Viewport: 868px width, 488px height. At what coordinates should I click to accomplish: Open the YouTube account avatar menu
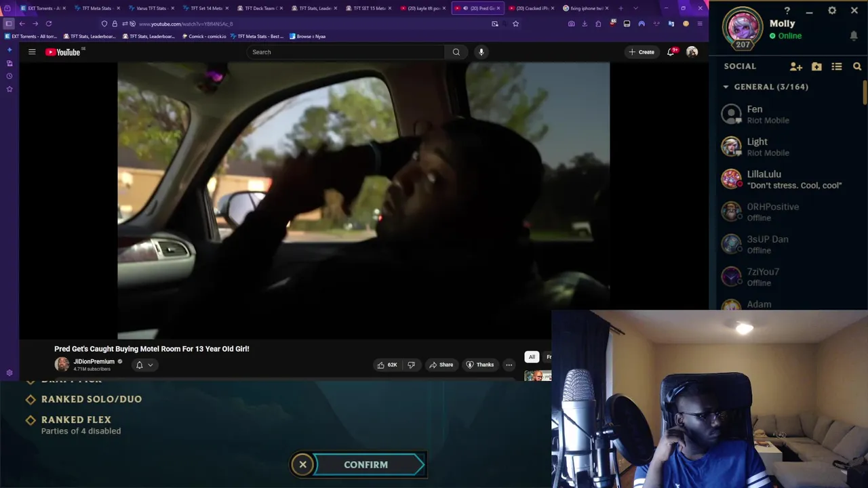click(x=692, y=52)
